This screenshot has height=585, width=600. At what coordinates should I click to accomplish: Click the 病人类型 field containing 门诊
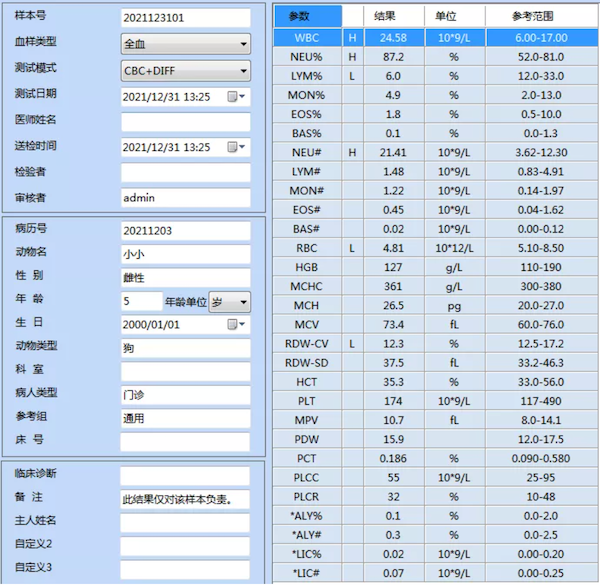[186, 395]
